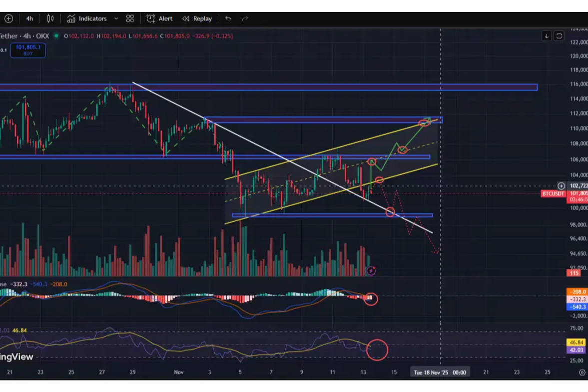
Task: Click the Tue 18 Nov '25 date label
Action: coord(440,372)
